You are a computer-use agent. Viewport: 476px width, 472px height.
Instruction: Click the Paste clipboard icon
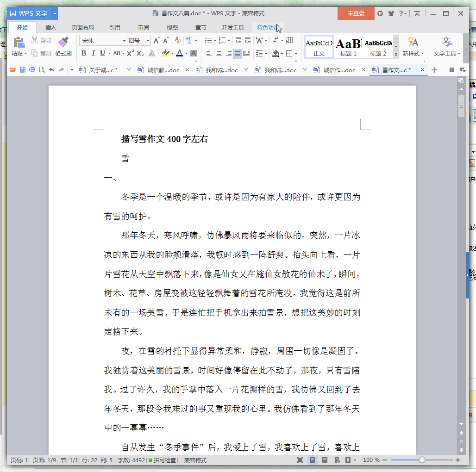pyautogui.click(x=19, y=43)
